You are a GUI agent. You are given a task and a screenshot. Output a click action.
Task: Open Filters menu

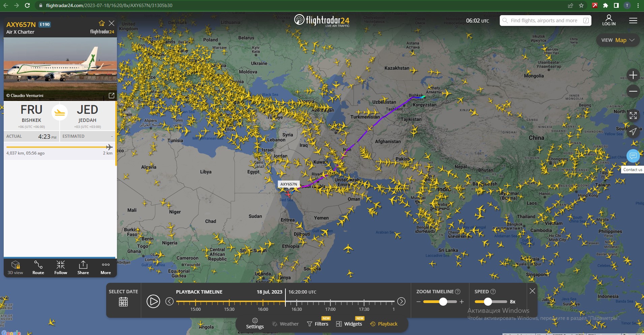tap(317, 324)
